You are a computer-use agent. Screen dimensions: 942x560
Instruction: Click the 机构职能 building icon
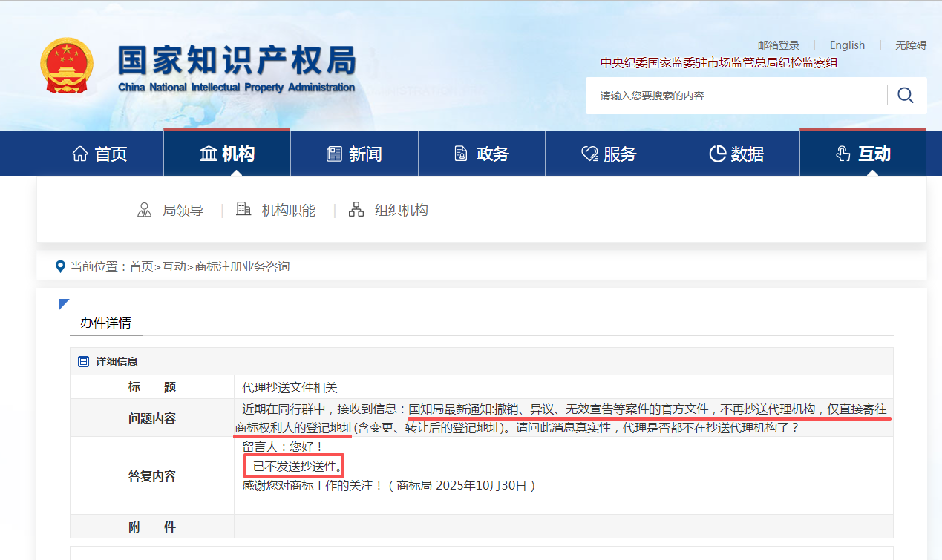(243, 210)
